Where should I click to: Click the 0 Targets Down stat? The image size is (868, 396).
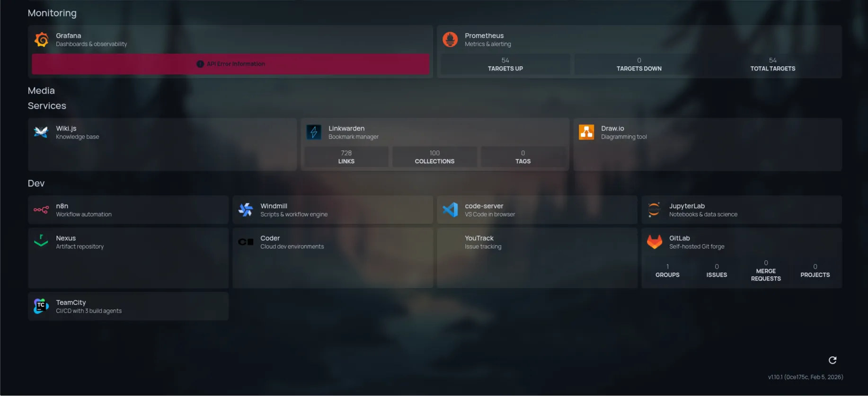coord(639,64)
